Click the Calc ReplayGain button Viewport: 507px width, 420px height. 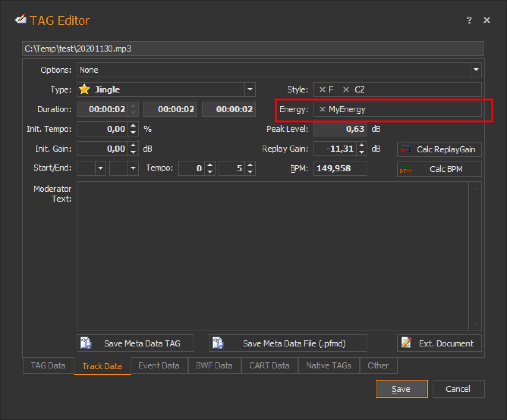point(439,149)
